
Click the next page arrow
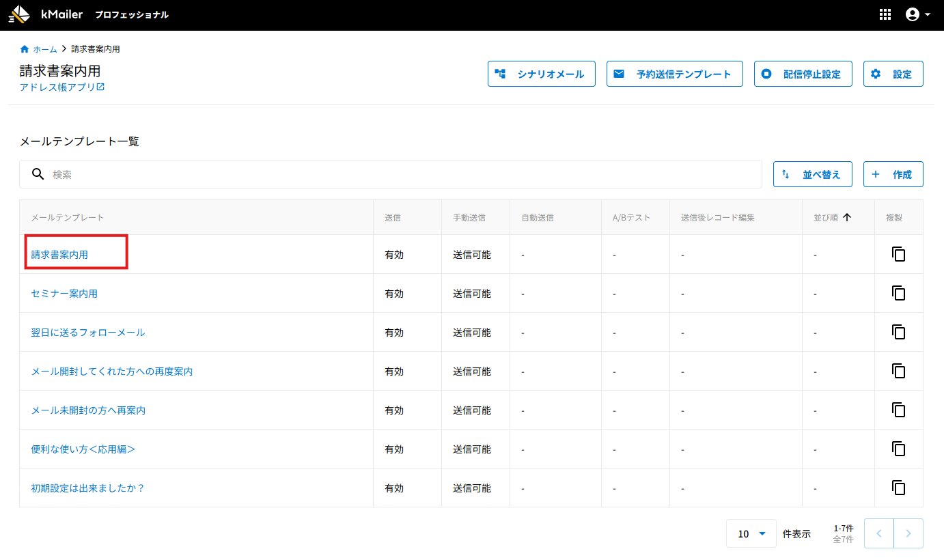pos(908,533)
